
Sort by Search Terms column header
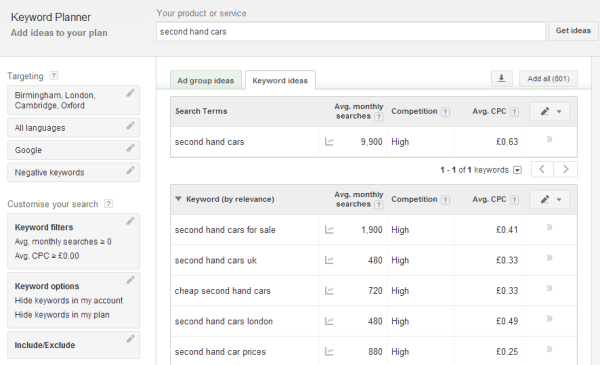pyautogui.click(x=201, y=111)
